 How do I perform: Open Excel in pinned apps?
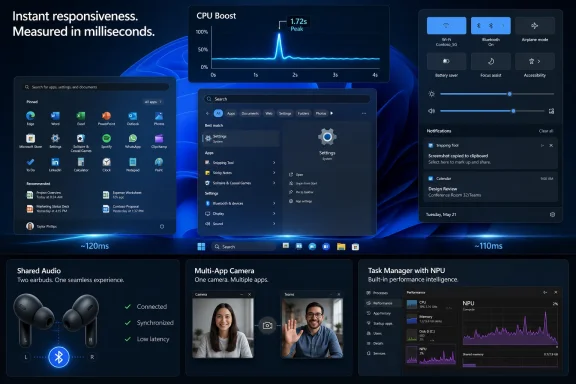point(81,116)
